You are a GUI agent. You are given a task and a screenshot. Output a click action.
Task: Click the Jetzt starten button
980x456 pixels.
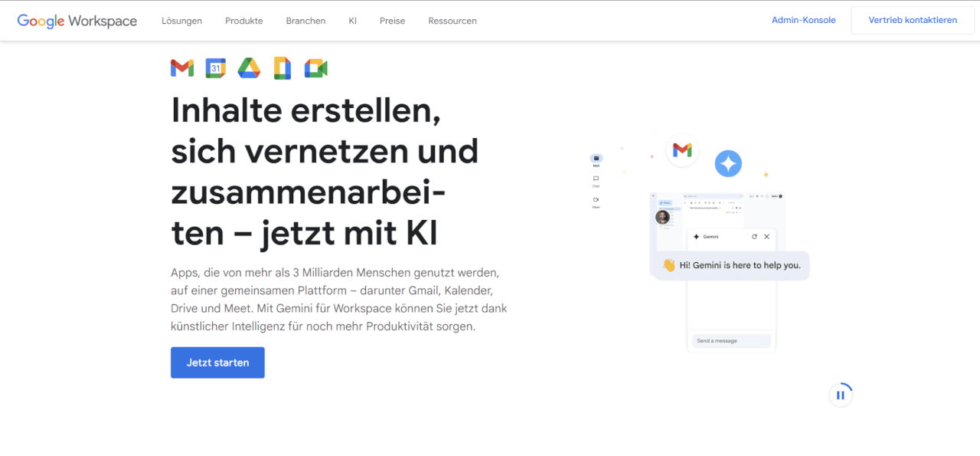217,362
